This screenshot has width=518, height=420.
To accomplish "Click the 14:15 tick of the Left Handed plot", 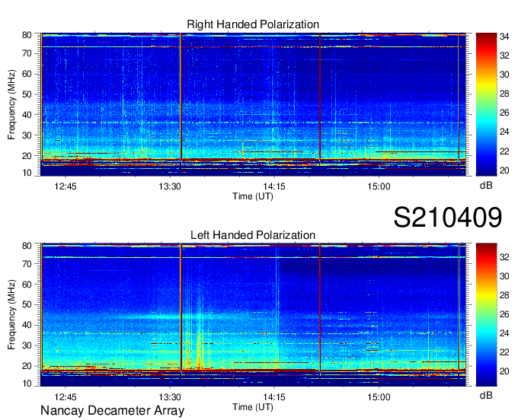I will pyautogui.click(x=274, y=397).
